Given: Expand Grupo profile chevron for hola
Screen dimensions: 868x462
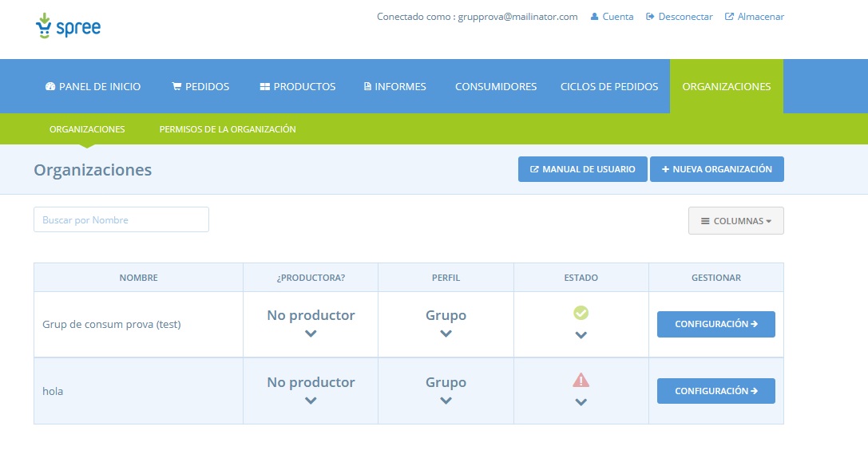Looking at the screenshot, I should click(x=446, y=401).
